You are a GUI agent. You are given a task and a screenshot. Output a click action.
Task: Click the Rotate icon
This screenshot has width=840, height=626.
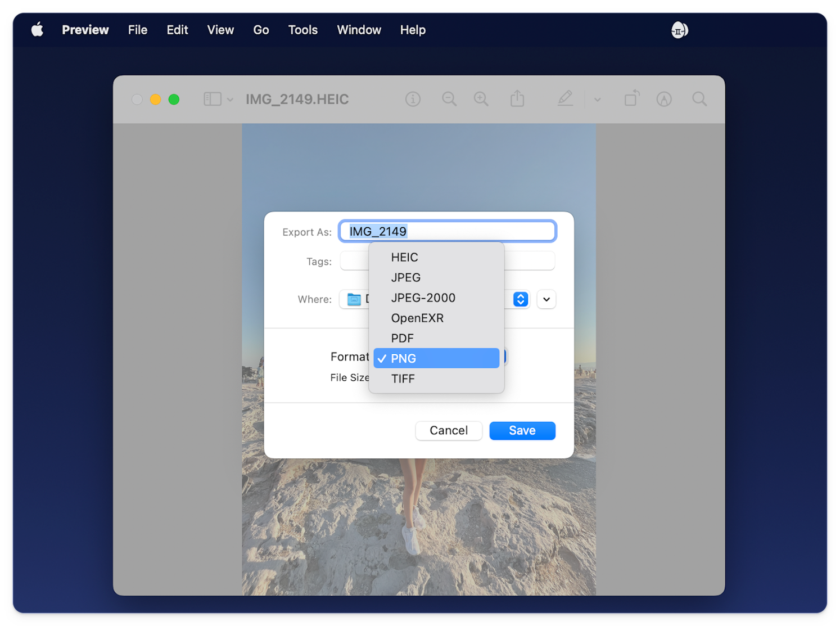(x=631, y=98)
